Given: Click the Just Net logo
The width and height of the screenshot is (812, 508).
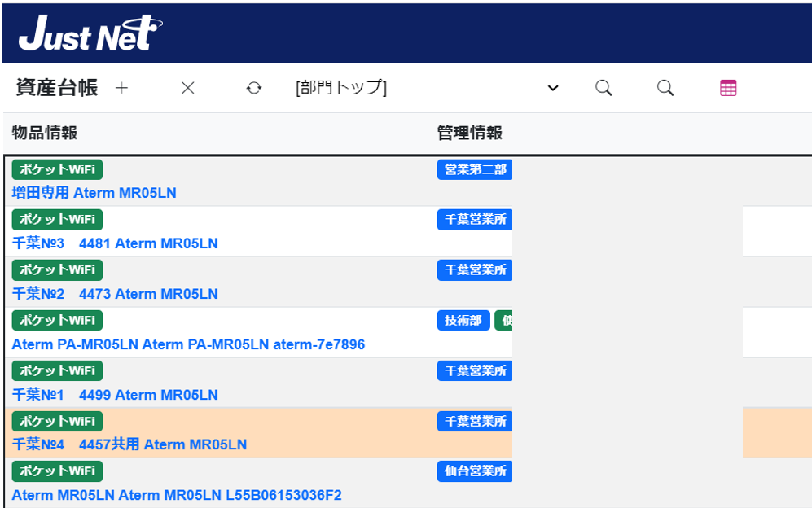Looking at the screenshot, I should [90, 33].
